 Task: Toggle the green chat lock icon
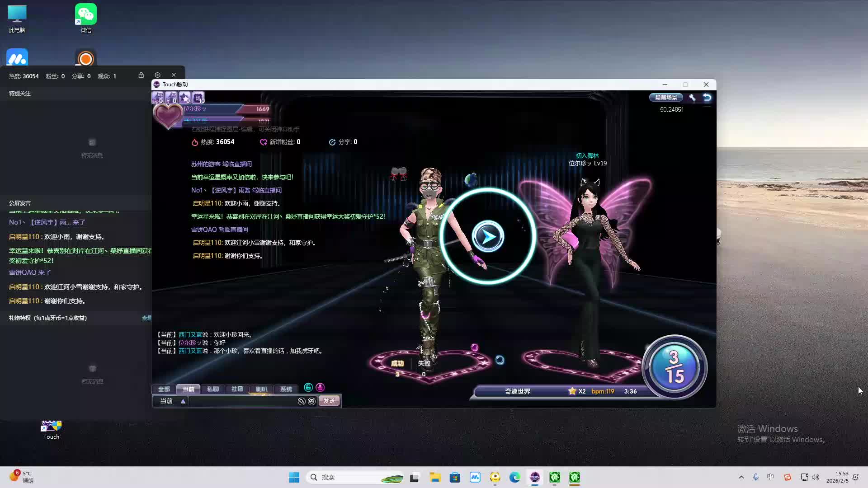pos(308,388)
